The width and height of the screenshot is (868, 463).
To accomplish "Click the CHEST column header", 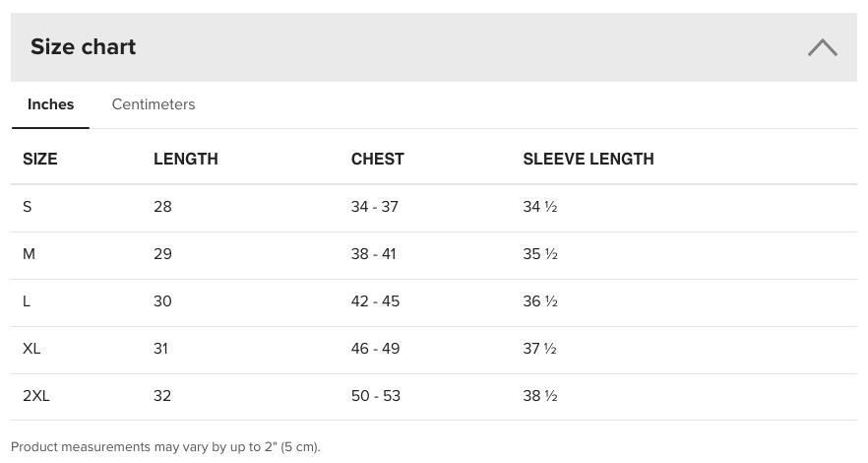I will pos(378,159).
